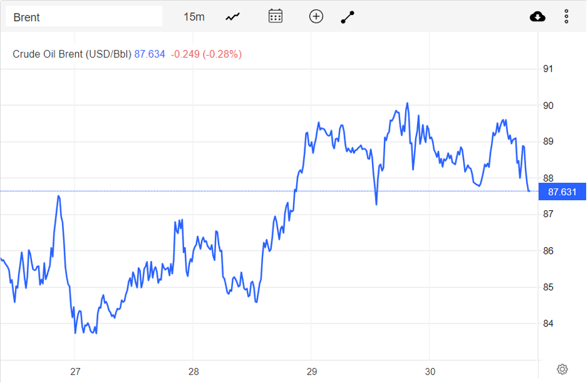This screenshot has width=588, height=383.
Task: Select the trend line drawing tool
Action: (348, 17)
